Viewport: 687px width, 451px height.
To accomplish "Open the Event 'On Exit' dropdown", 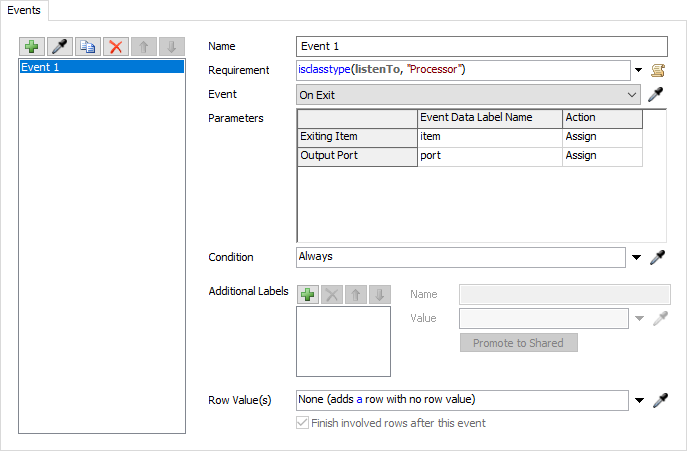I will [468, 95].
